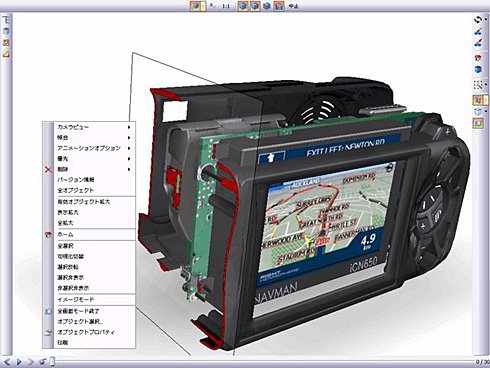This screenshot has height=368, width=490.
Task: Choose 全画面モード終了 to exit full screen
Action: point(89,311)
